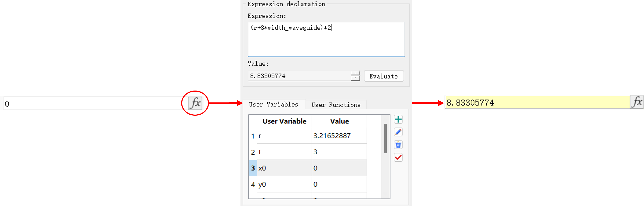The height and width of the screenshot is (206, 644).
Task: Add a new user variable with plus icon
Action: point(398,120)
